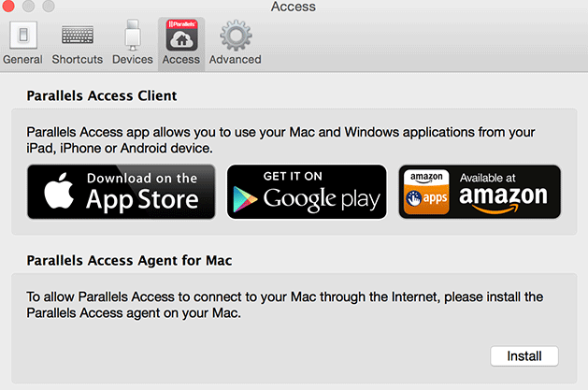588x390 pixels.
Task: Go to the Devices tab label
Action: 133,59
